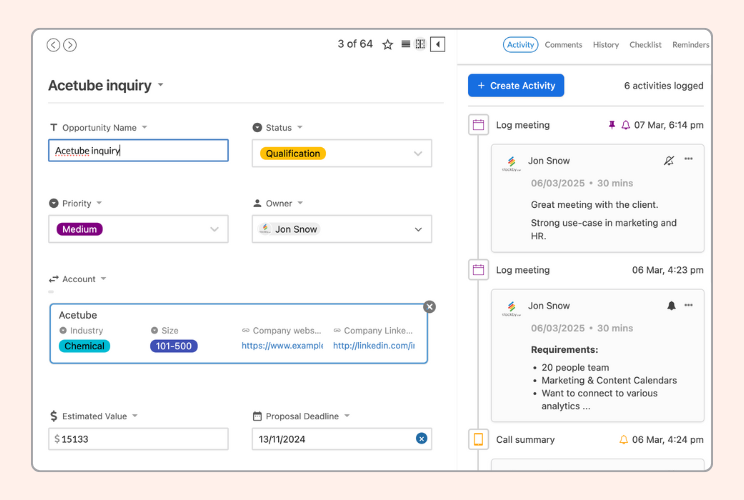Click the pin icon on first Log meeting

tap(612, 125)
